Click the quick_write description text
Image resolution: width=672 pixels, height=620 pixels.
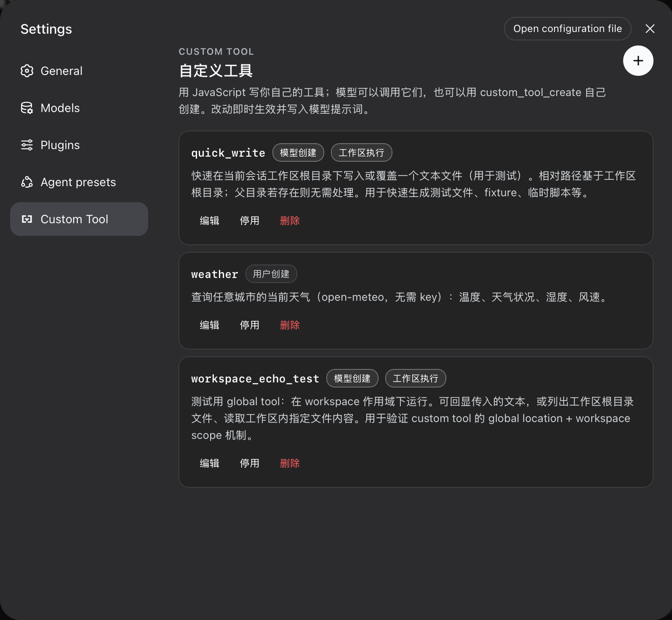pyautogui.click(x=413, y=184)
